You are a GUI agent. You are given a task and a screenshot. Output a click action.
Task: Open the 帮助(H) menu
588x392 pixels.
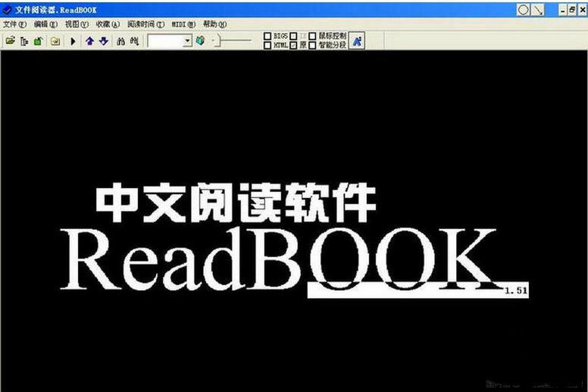pos(215,24)
